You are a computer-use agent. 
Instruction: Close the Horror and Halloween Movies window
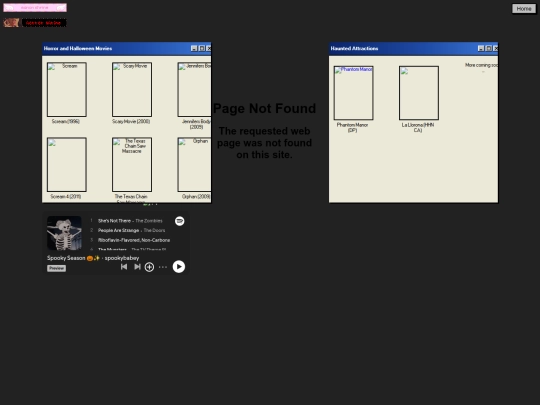tap(209, 49)
